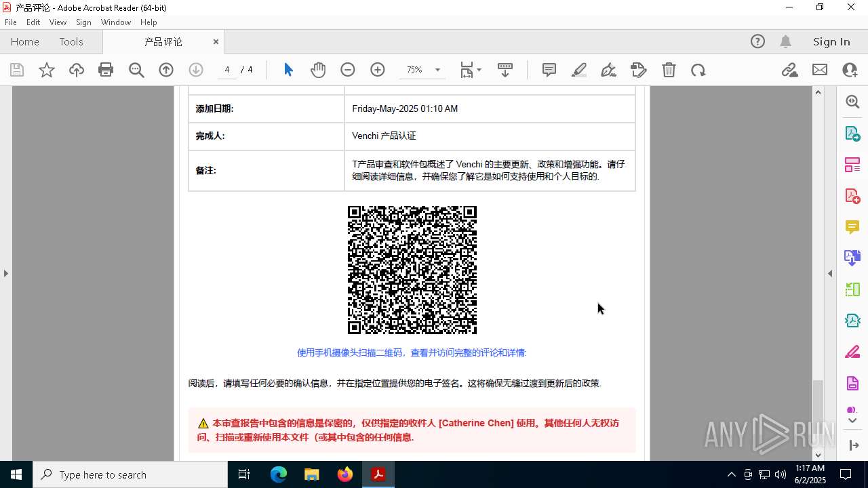Click the QR code image in the document
868x488 pixels.
412,270
